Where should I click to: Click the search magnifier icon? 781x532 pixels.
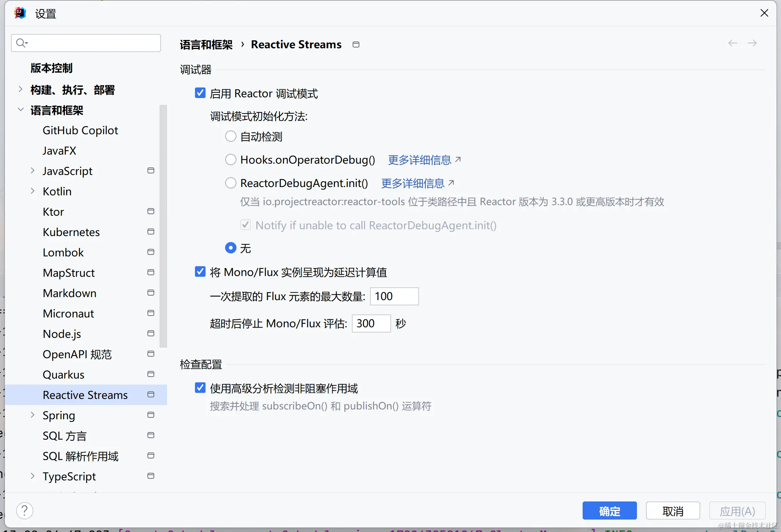pyautogui.click(x=21, y=43)
